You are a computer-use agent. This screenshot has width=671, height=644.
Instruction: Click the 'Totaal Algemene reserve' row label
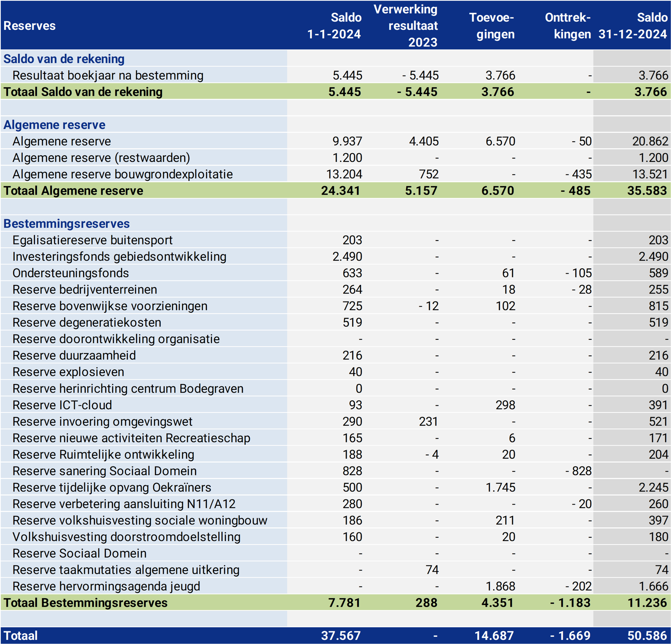coord(73,191)
